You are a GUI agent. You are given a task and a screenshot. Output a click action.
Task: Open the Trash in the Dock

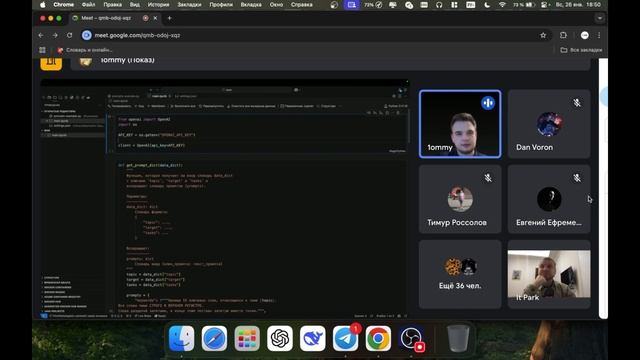point(458,338)
